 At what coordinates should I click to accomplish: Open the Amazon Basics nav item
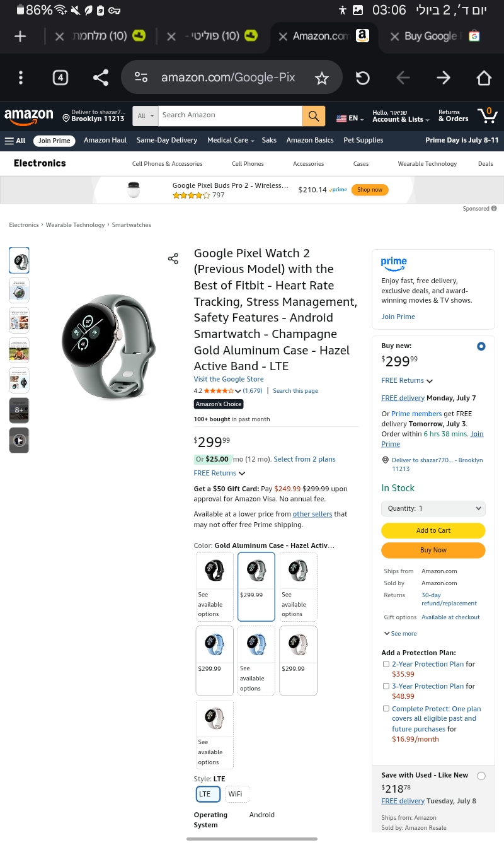pos(309,141)
